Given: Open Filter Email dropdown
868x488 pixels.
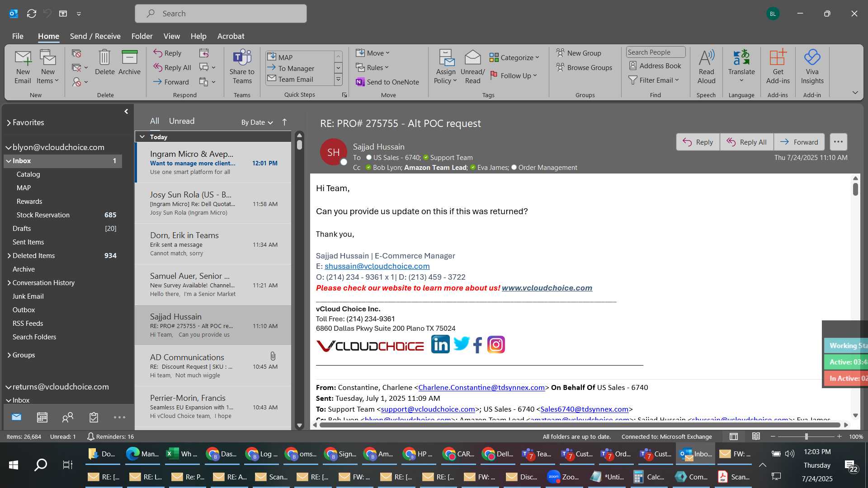Looking at the screenshot, I should 654,80.
